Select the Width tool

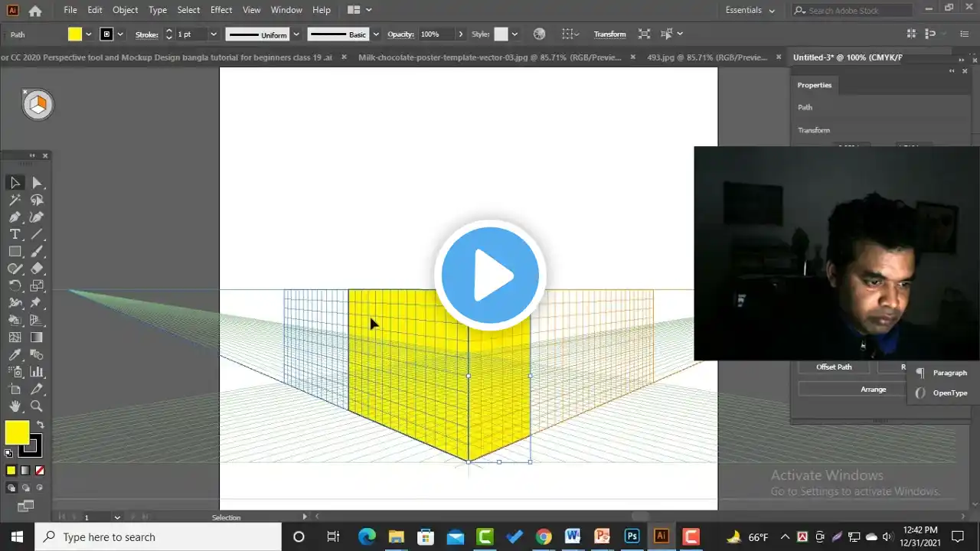pyautogui.click(x=15, y=303)
